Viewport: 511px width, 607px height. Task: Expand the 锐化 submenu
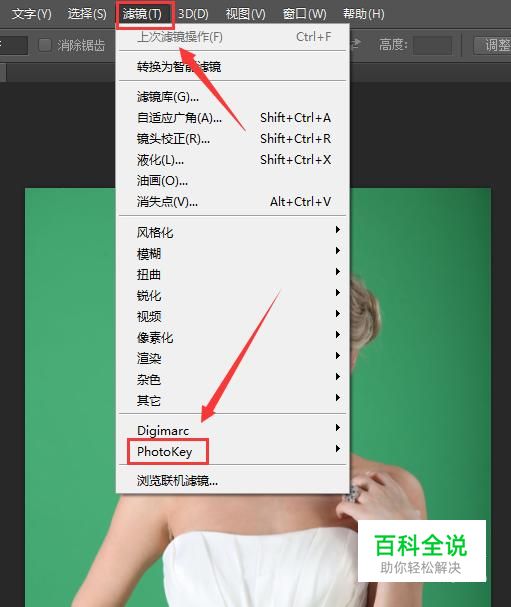pyautogui.click(x=233, y=295)
